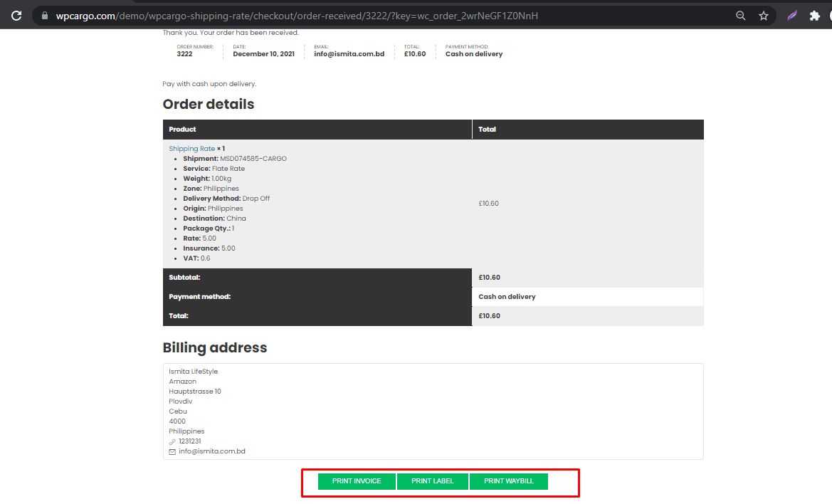Click the padlock site info icon

point(45,16)
